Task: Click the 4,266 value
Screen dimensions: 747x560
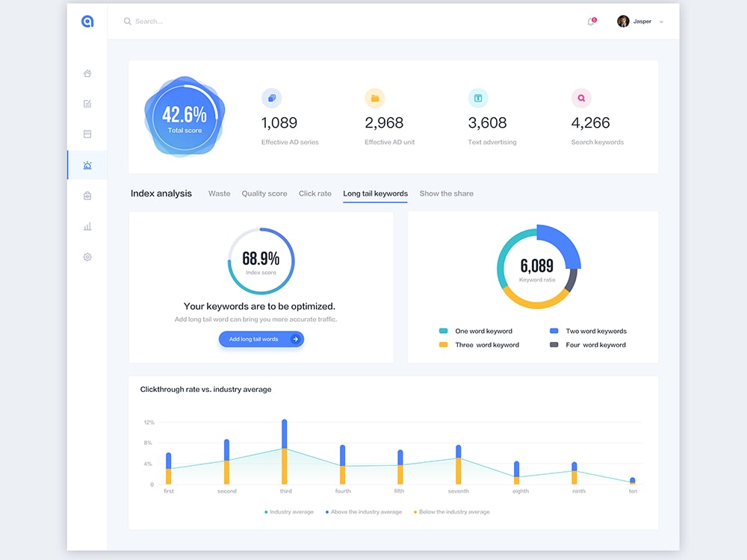Action: [591, 123]
